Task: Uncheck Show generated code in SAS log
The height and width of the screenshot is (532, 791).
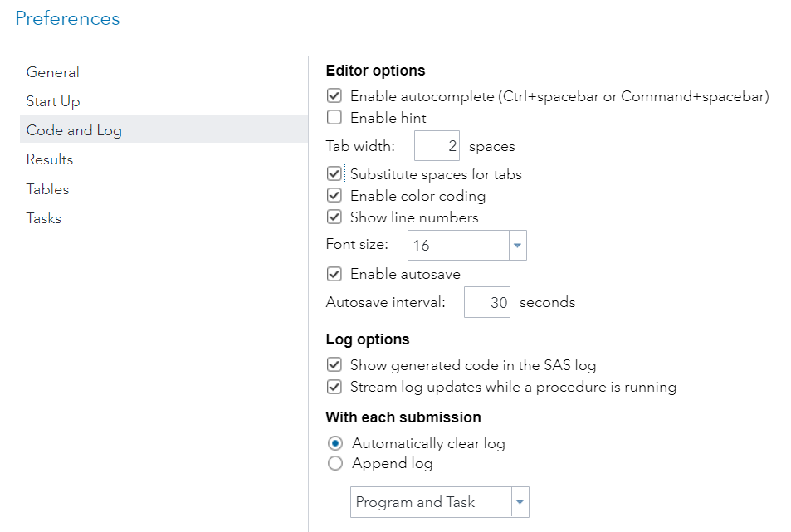Action: (334, 365)
